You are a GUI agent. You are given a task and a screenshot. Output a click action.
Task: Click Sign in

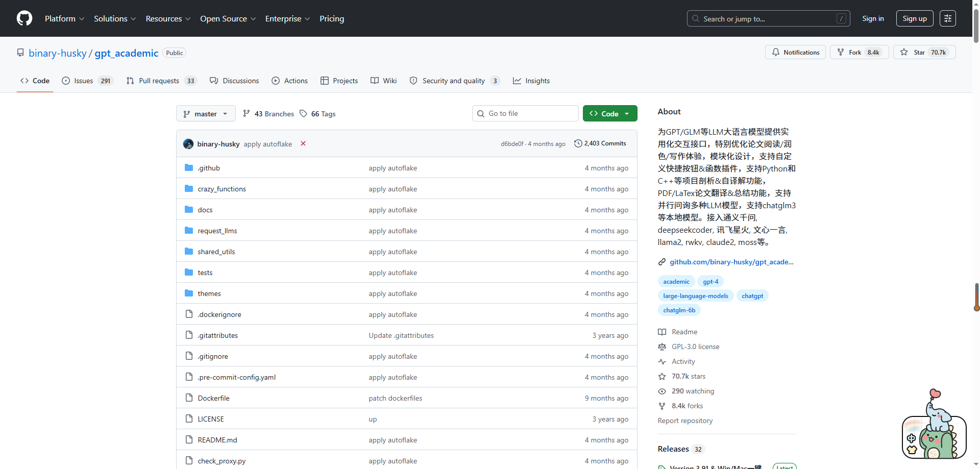[x=873, y=18]
